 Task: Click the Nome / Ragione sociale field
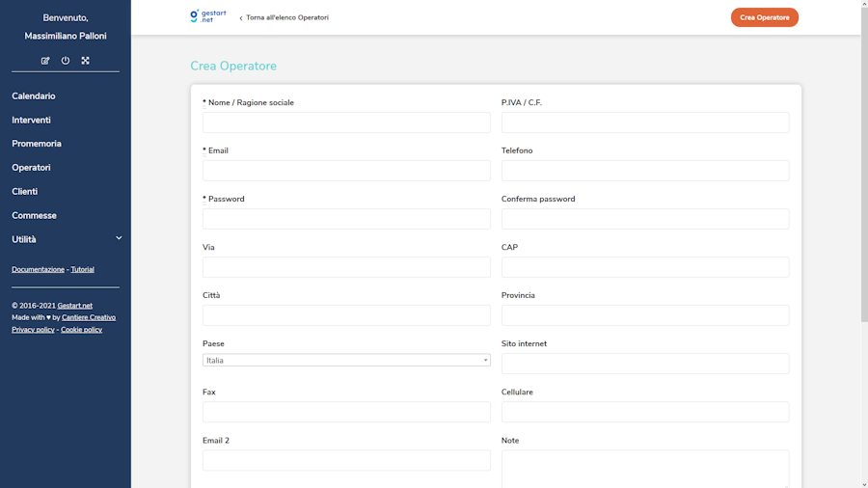click(346, 122)
